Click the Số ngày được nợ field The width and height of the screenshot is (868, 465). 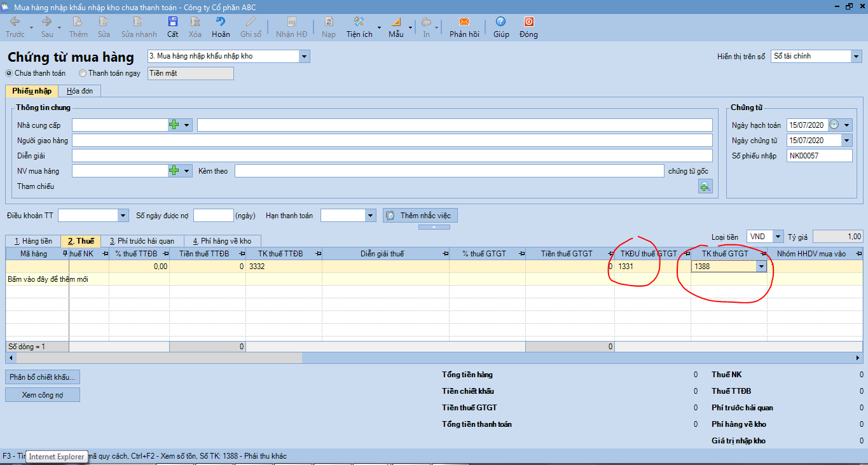(x=214, y=216)
